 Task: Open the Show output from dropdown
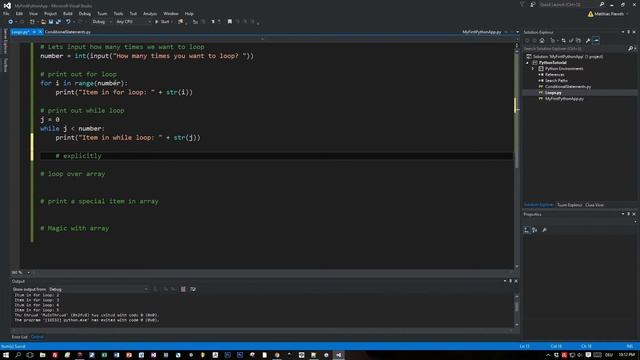[x=98, y=289]
